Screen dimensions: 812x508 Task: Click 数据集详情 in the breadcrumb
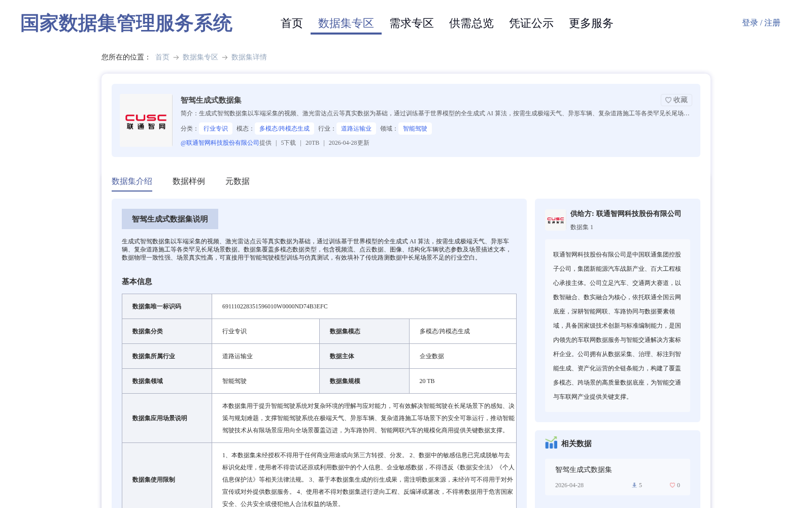pos(249,57)
